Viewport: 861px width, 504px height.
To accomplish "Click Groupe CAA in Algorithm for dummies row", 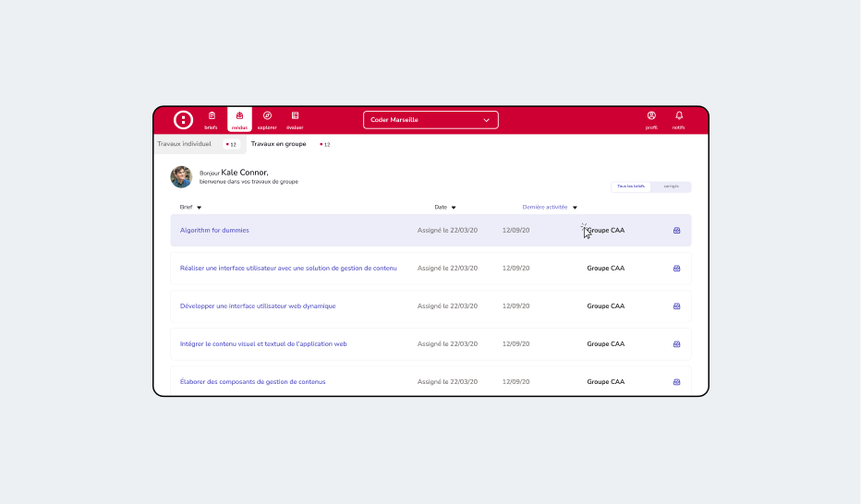I will point(606,231).
